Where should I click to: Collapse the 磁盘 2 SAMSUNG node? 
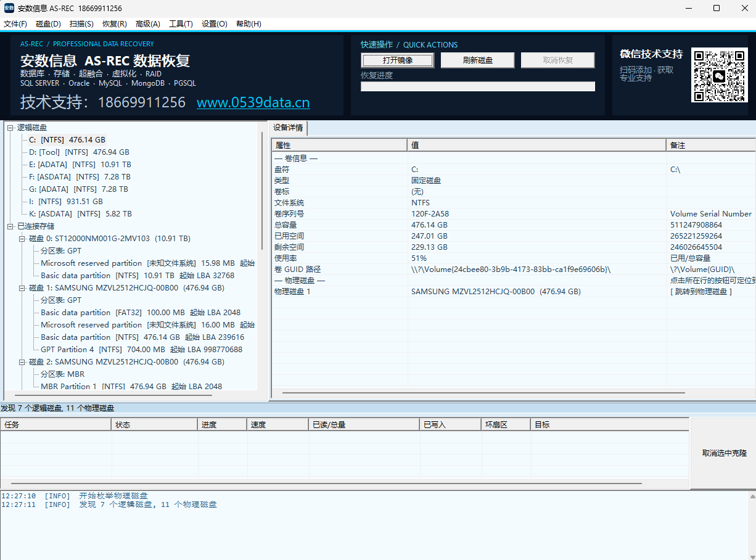[x=22, y=362]
